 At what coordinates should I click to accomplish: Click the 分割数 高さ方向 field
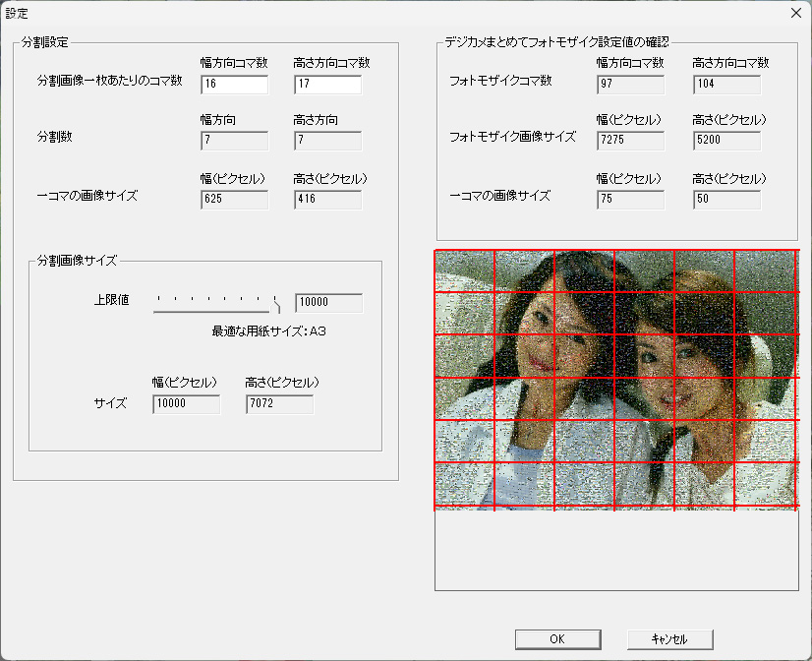click(x=327, y=142)
